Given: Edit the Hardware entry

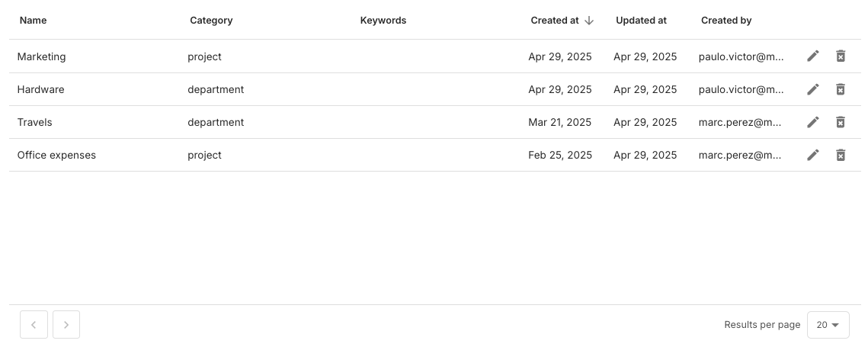Looking at the screenshot, I should click(x=813, y=89).
